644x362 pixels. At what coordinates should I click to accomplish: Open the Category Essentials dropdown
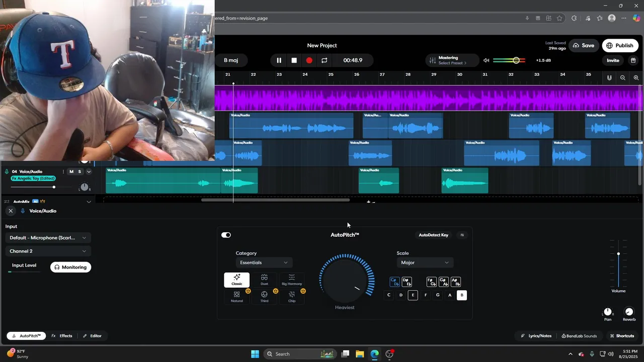click(264, 262)
